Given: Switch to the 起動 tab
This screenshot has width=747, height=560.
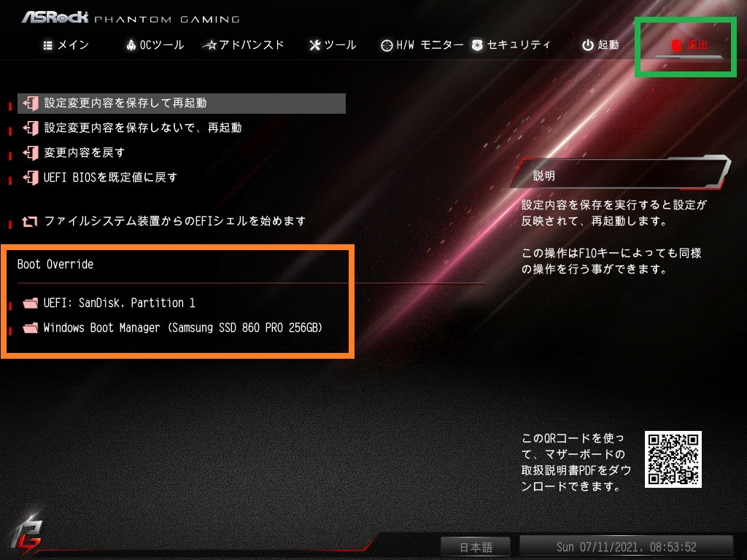Looking at the screenshot, I should 600,45.
